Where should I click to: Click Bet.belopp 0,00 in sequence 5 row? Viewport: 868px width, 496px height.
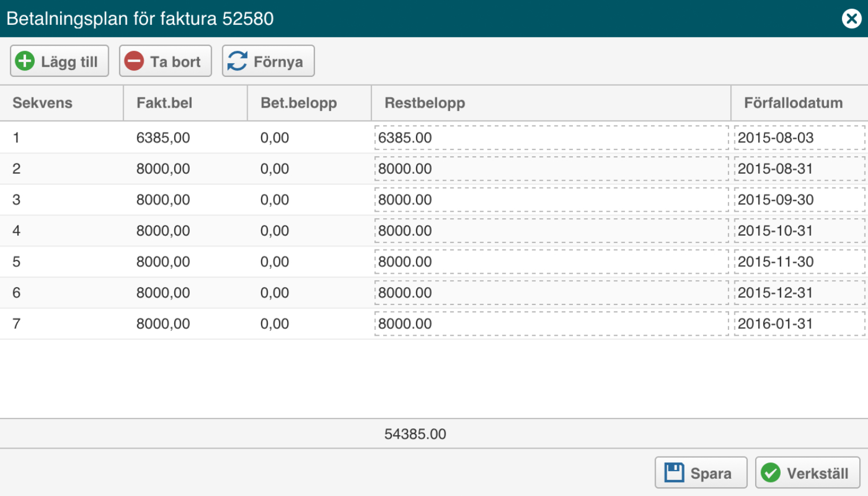point(275,262)
